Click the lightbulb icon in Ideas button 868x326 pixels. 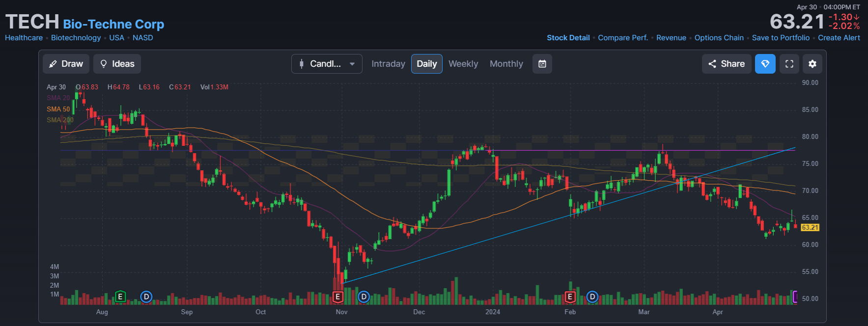(104, 64)
